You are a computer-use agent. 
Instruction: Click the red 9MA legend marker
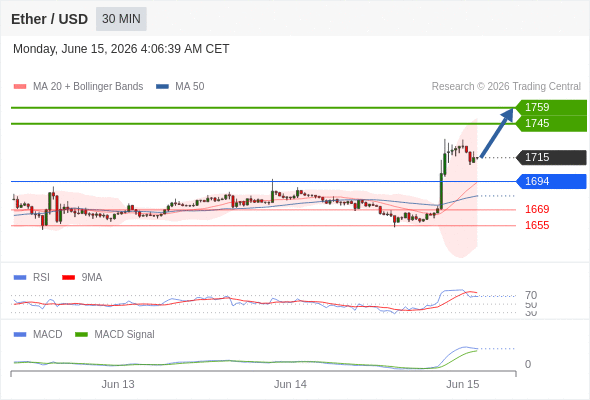pos(68,278)
